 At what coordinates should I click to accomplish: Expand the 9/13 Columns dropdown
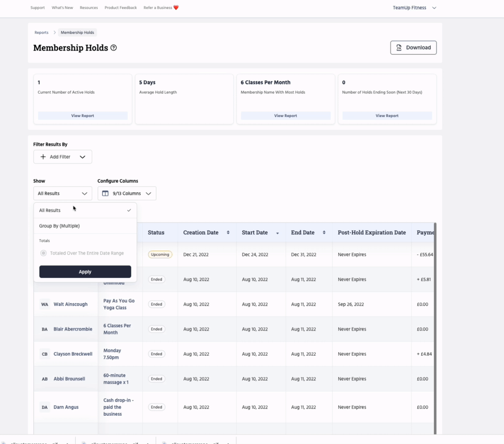click(x=148, y=193)
